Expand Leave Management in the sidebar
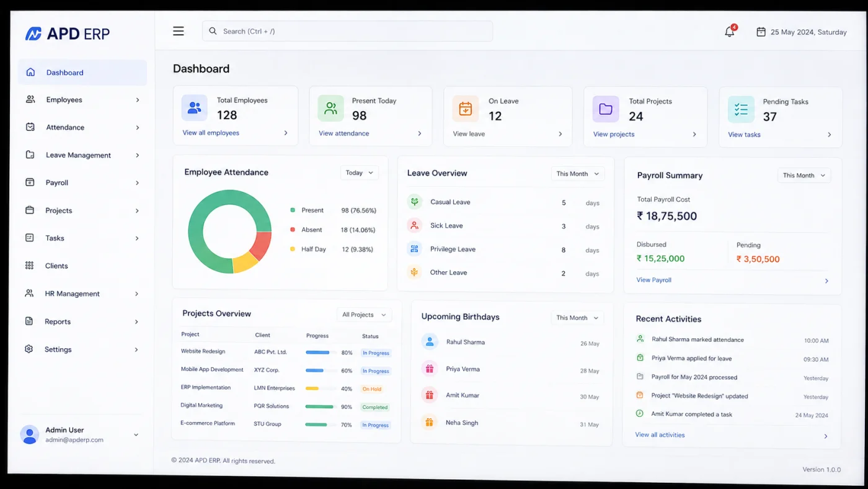Image resolution: width=868 pixels, height=489 pixels. (x=82, y=155)
